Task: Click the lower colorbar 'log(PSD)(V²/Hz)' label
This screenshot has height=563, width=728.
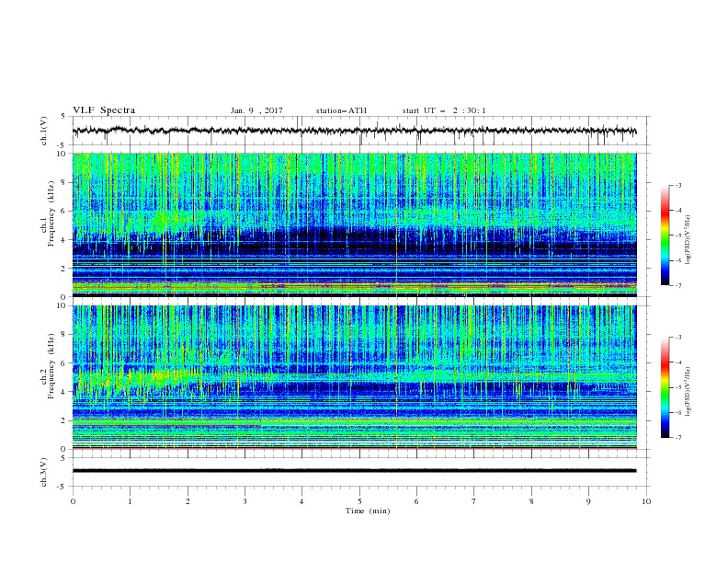Action: (688, 391)
